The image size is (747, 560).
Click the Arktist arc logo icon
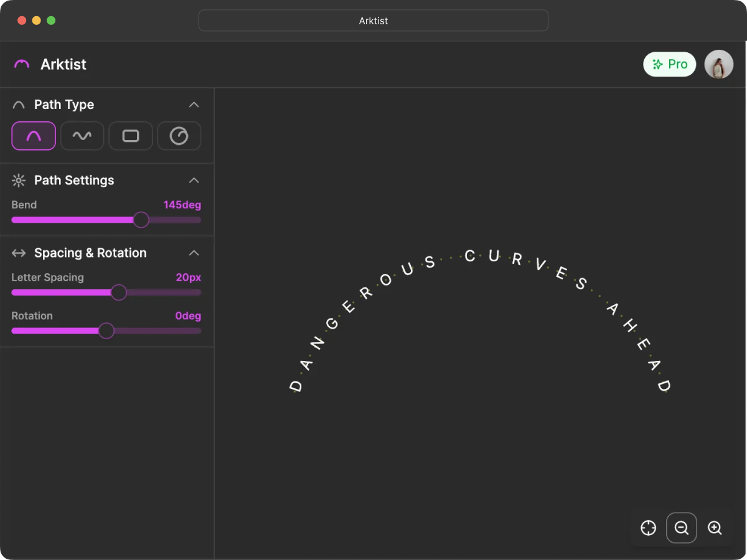21,64
